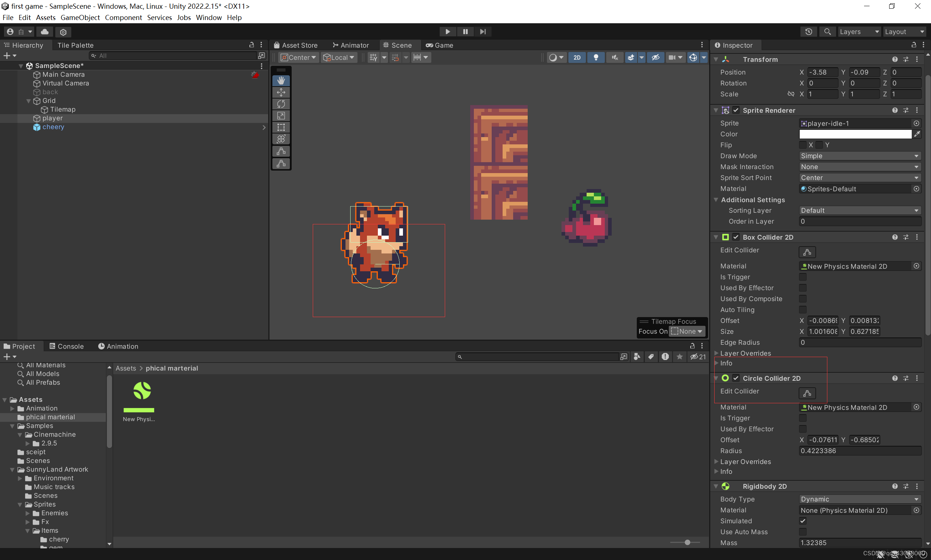Click Edit Collider for Box Collider 2D

(807, 252)
